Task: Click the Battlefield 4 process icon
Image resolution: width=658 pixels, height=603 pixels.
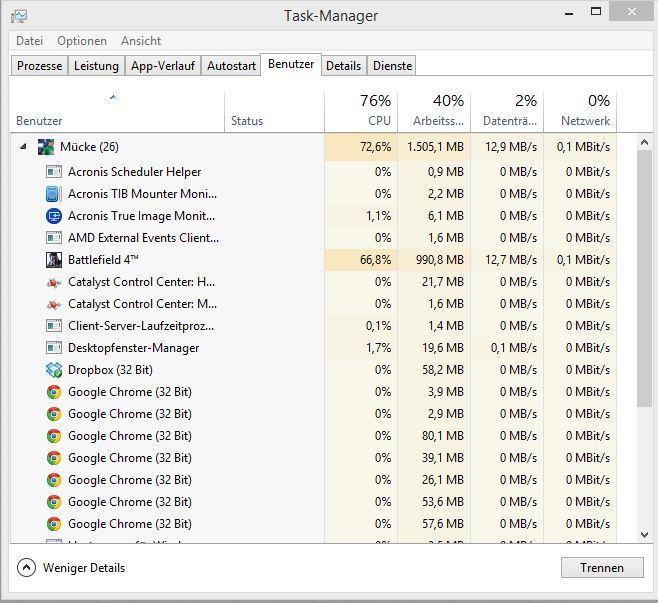Action: (x=54, y=260)
